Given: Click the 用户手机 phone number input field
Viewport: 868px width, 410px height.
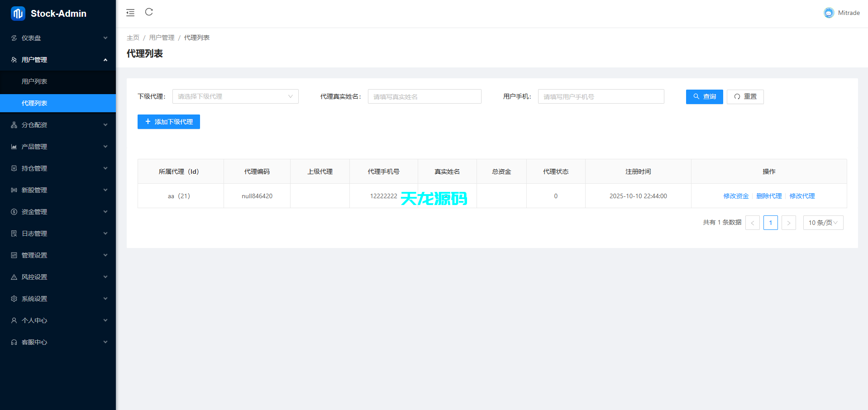Looking at the screenshot, I should (x=601, y=96).
